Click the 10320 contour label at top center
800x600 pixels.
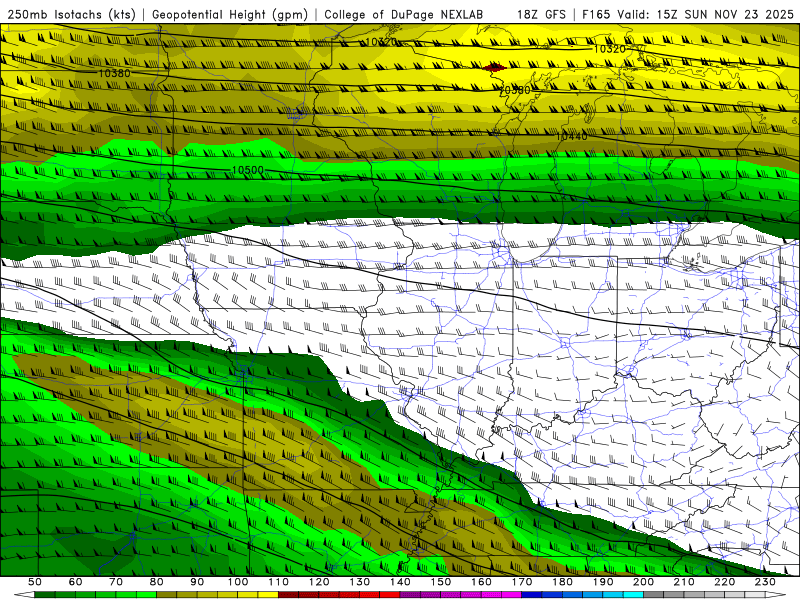tap(381, 42)
